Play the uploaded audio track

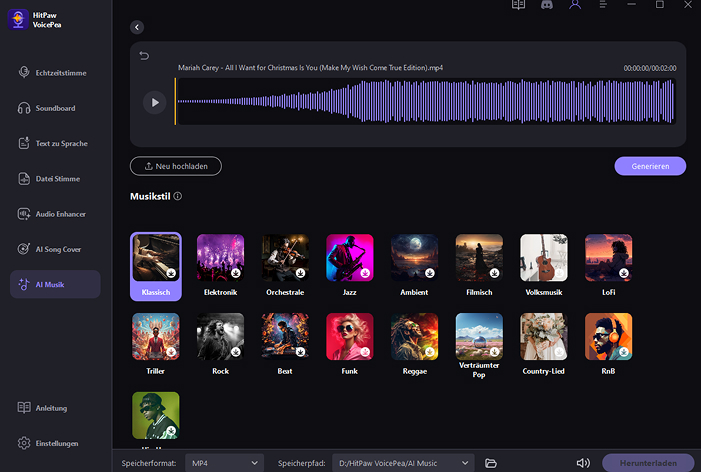tap(154, 102)
